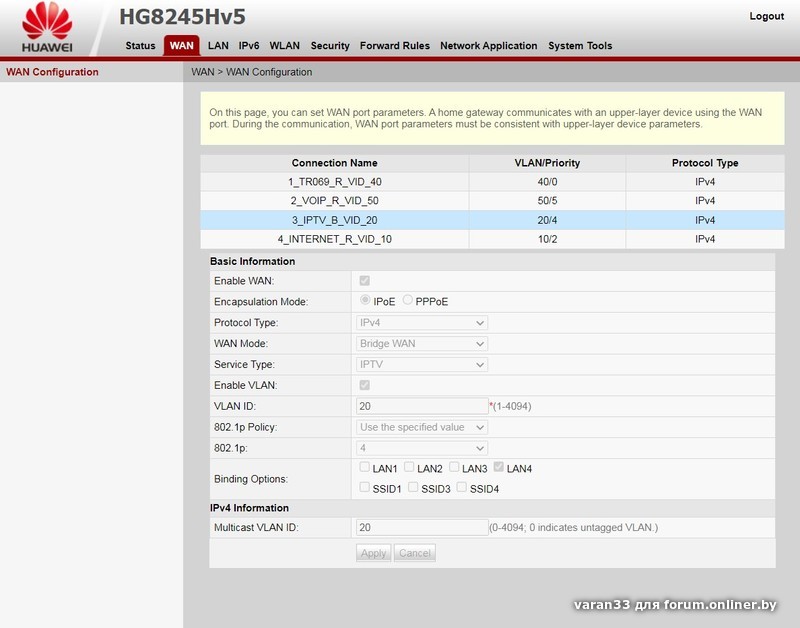Click the Logout link
800x628 pixels.
pos(766,16)
